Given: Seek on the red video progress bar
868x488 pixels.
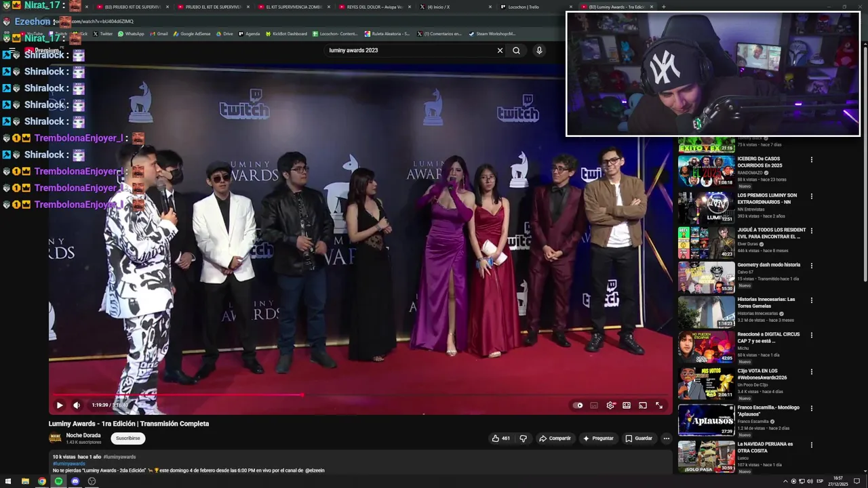Looking at the screenshot, I should 359,394.
